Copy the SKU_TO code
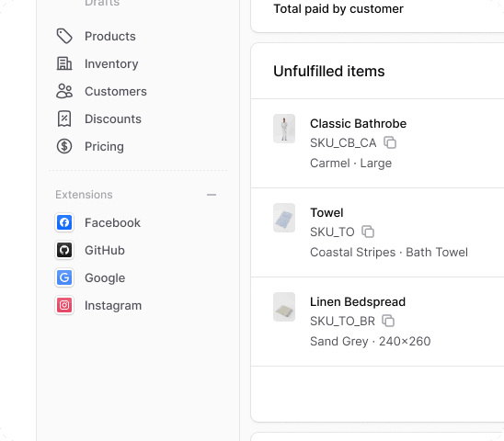The image size is (504, 441). (368, 232)
